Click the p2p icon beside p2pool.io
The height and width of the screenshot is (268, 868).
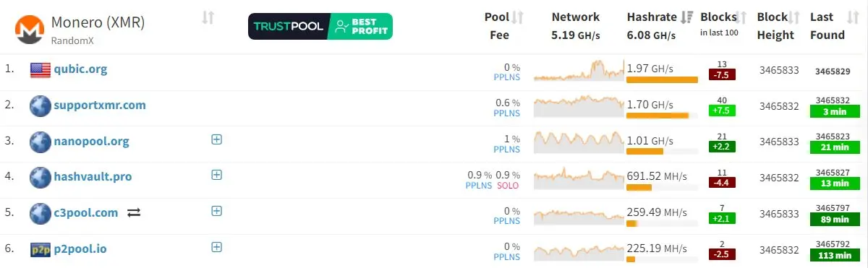tap(40, 250)
